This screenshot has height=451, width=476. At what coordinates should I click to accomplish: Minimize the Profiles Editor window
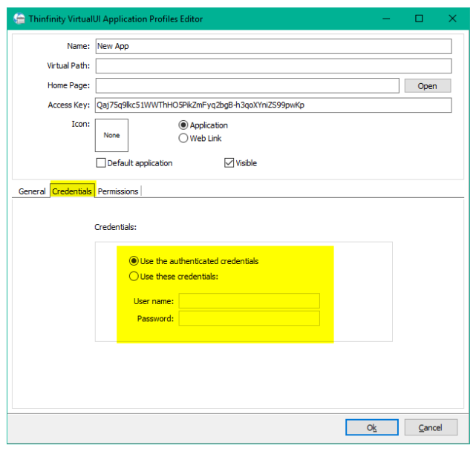[x=386, y=19]
